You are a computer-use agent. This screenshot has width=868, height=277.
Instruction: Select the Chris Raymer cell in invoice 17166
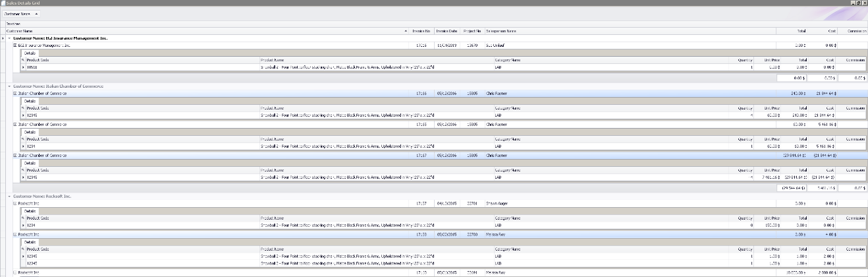coord(496,94)
